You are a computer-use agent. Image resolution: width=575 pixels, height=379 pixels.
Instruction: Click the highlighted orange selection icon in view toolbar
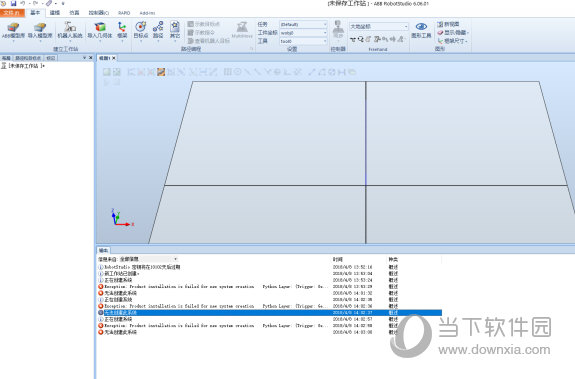point(161,72)
